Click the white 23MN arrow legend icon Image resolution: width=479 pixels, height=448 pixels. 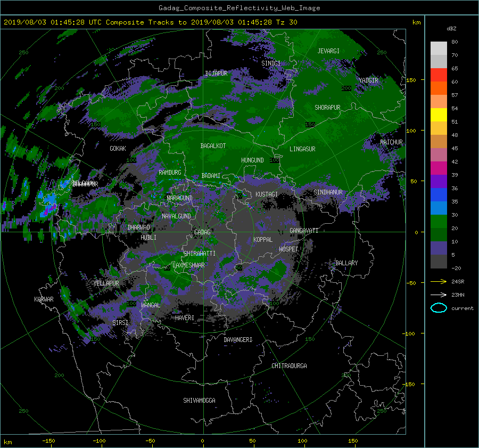click(x=439, y=295)
